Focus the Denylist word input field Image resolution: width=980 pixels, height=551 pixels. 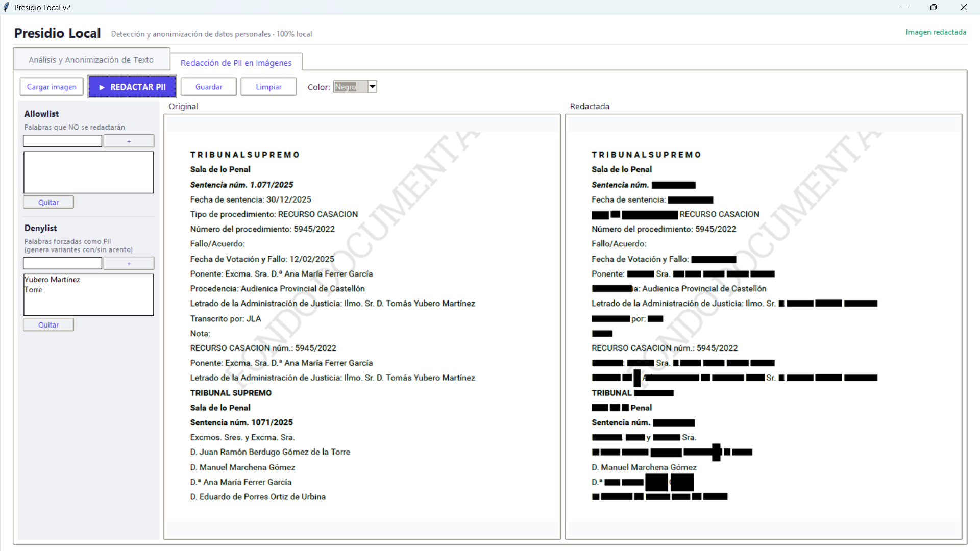(62, 263)
